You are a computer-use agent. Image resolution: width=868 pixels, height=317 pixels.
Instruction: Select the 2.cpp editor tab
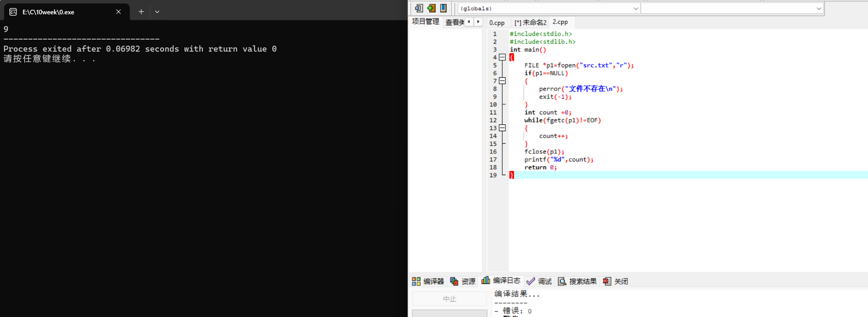(560, 22)
